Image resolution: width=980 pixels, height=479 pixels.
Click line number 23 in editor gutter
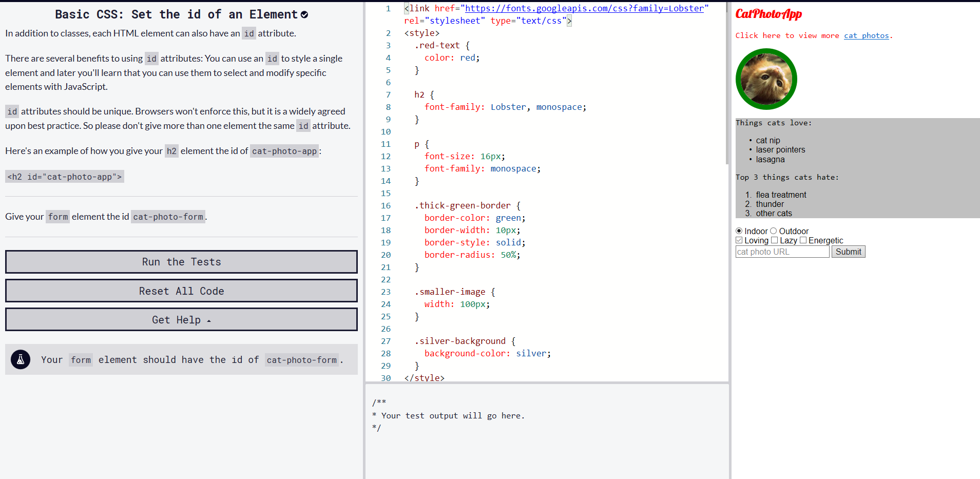click(x=386, y=292)
